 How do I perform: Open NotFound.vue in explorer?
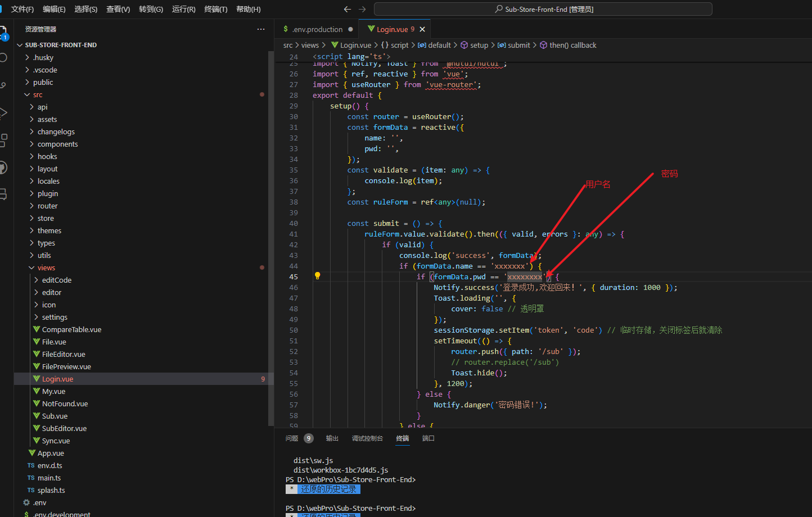(x=65, y=403)
